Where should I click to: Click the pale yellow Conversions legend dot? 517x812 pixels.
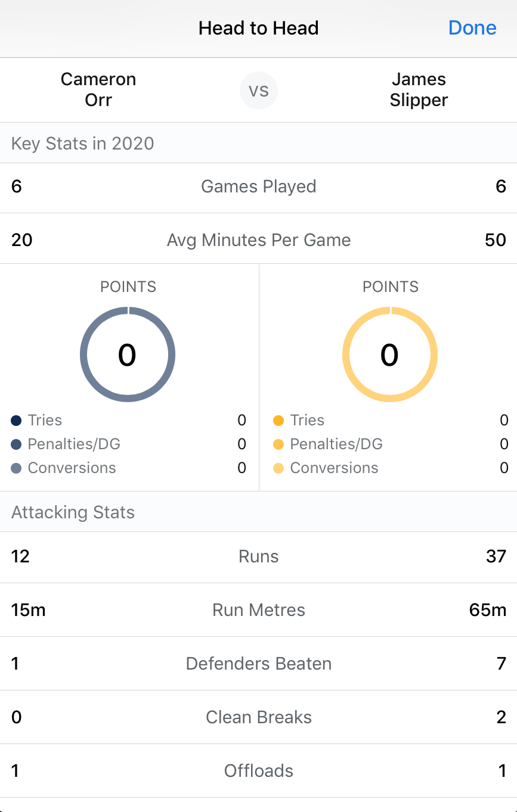(278, 468)
